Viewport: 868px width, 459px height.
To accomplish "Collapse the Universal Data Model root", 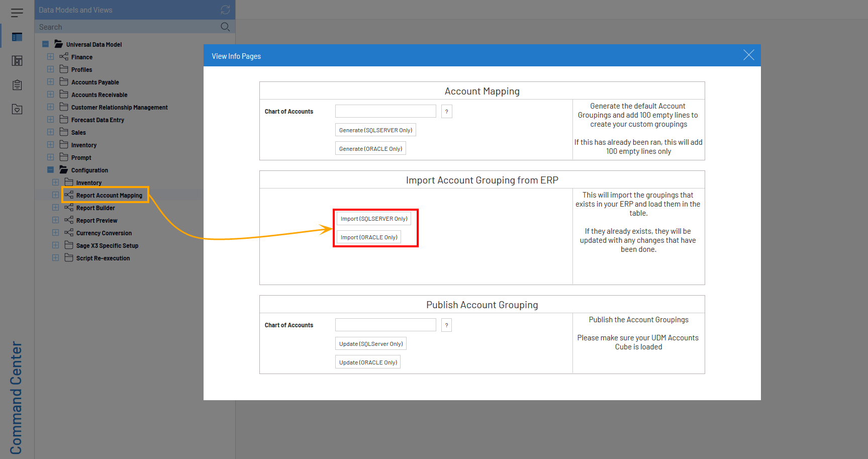I will (x=45, y=44).
